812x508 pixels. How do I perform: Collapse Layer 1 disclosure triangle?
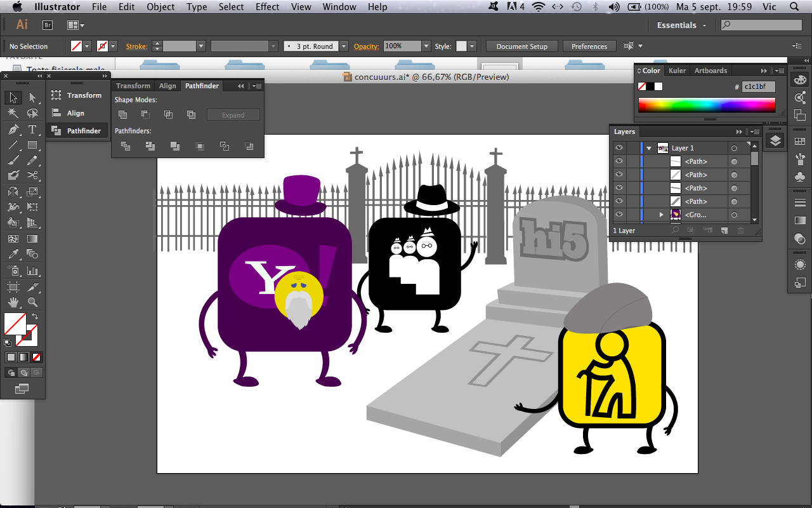click(649, 148)
